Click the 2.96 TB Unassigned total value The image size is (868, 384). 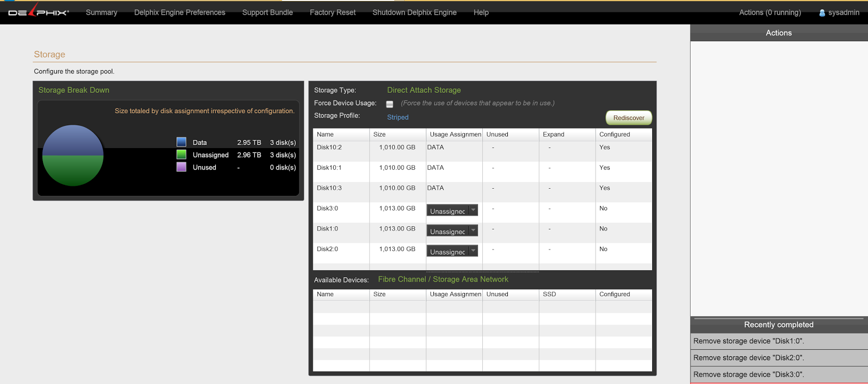coord(249,155)
